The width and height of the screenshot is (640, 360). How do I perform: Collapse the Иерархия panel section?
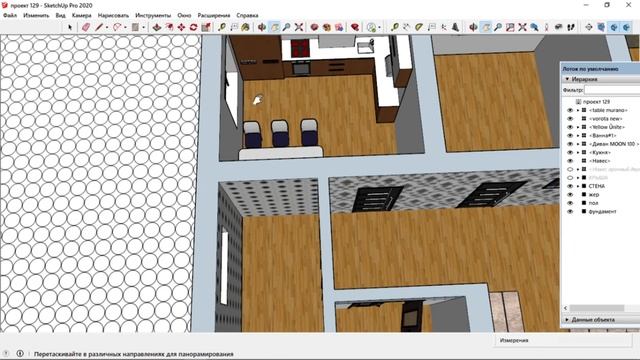point(567,79)
